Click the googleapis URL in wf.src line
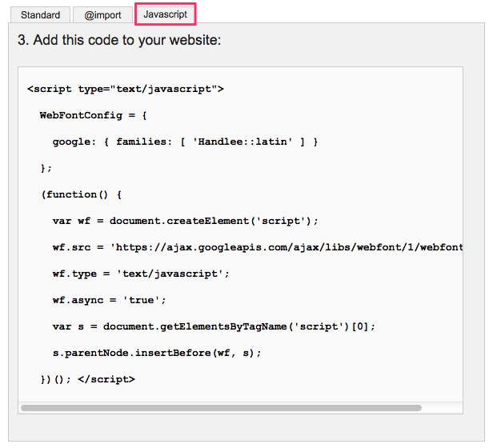This screenshot has width=489, height=448. click(288, 247)
